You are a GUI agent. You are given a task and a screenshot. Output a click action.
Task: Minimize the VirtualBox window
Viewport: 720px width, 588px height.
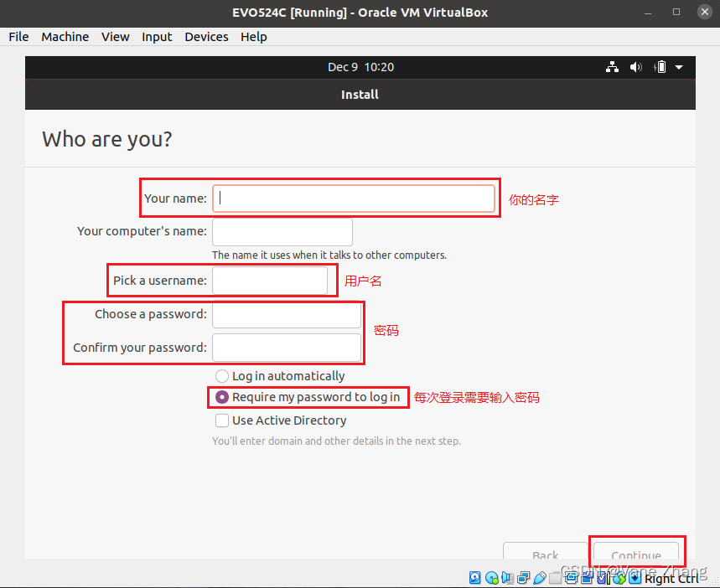[x=648, y=13]
